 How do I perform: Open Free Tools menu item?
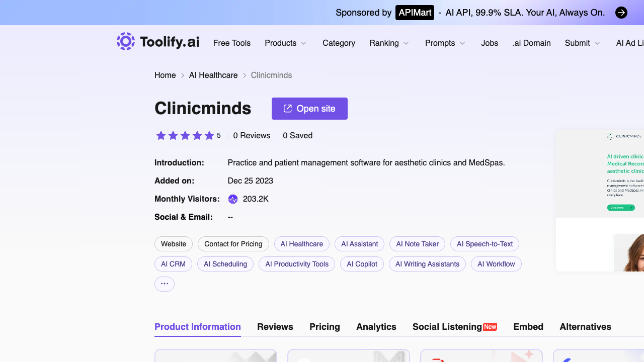click(232, 43)
